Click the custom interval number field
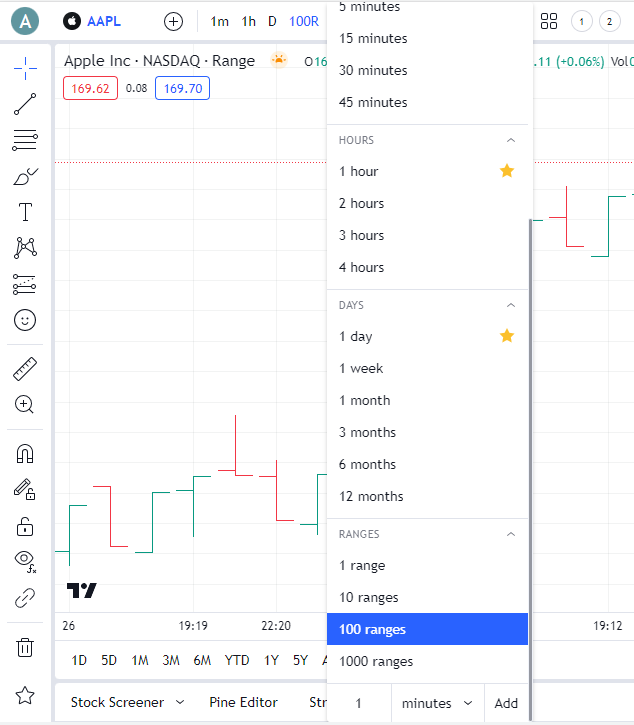634x725 pixels. pyautogui.click(x=359, y=703)
